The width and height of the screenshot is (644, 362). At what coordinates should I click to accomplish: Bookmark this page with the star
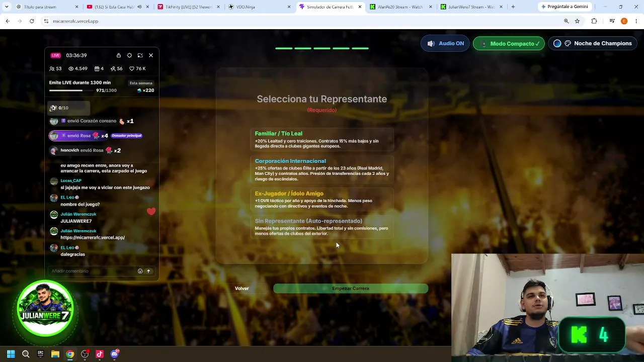577,21
